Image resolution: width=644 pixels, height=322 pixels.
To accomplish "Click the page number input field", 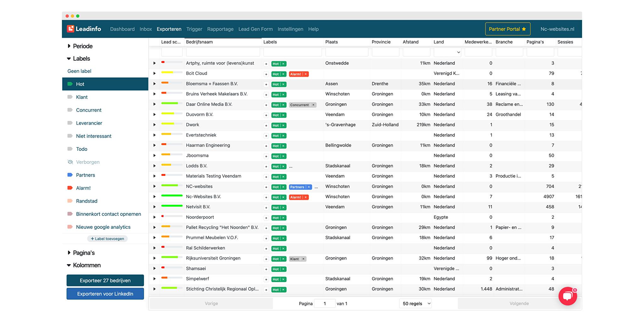I will [x=325, y=303].
